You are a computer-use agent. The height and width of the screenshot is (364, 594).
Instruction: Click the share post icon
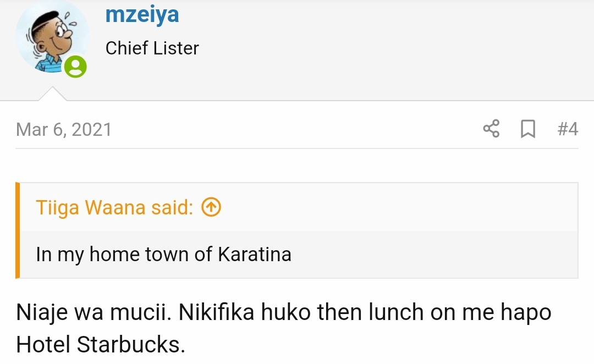(x=491, y=129)
